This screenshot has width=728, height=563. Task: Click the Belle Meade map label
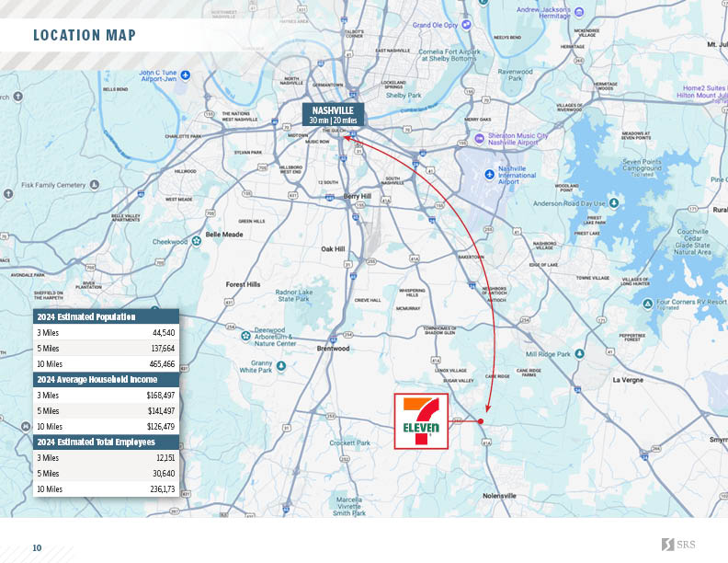[x=224, y=235]
